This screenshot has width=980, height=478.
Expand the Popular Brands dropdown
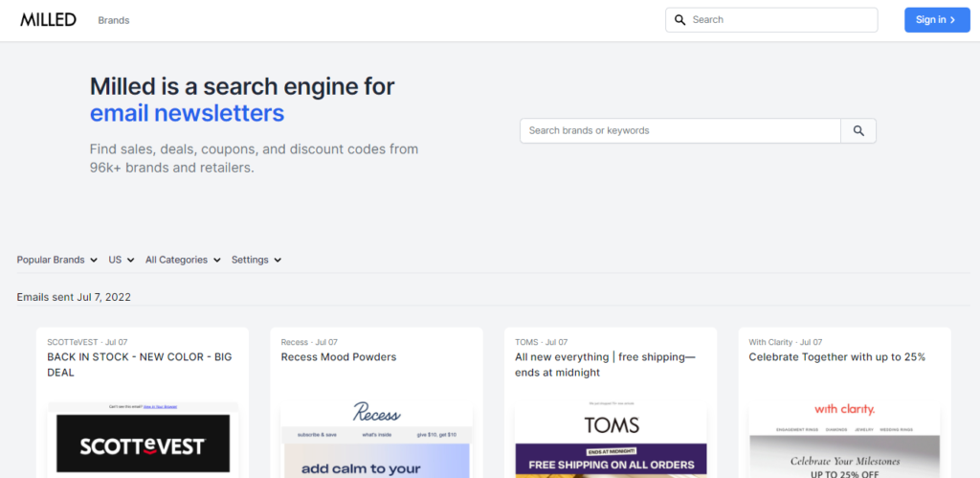pyautogui.click(x=57, y=260)
